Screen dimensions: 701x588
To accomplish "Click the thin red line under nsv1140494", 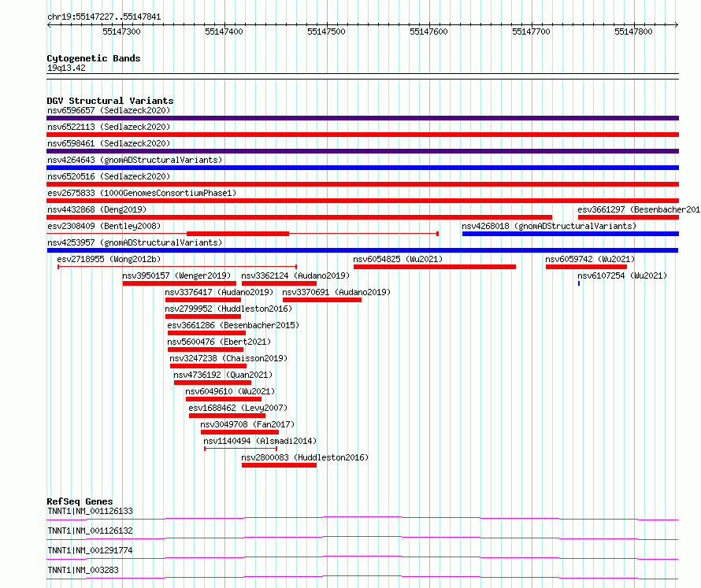I will pos(240,449).
